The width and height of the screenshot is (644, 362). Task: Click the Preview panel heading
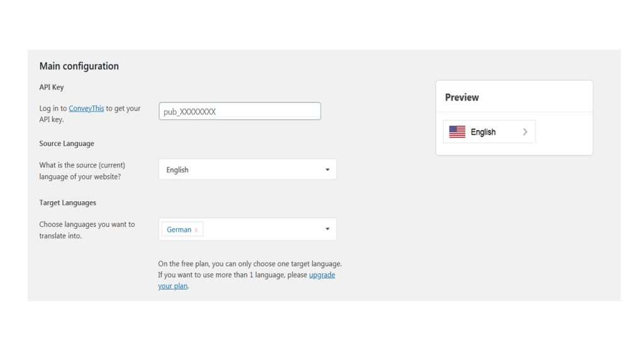click(462, 97)
